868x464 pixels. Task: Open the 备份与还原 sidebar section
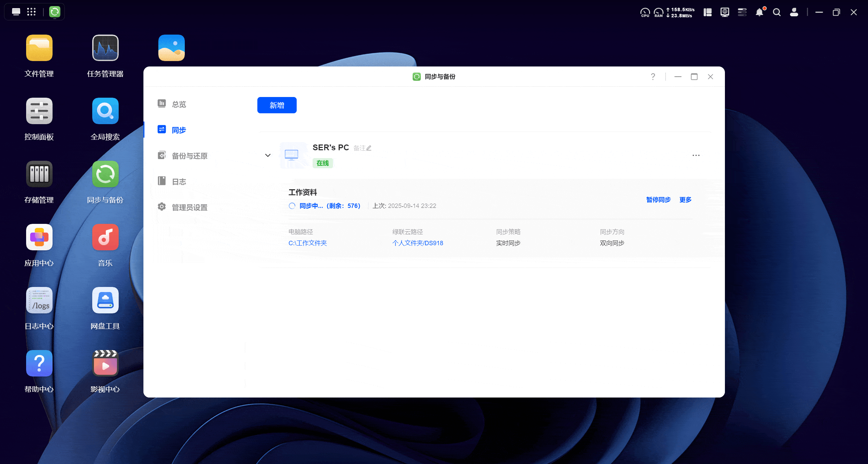tap(189, 156)
